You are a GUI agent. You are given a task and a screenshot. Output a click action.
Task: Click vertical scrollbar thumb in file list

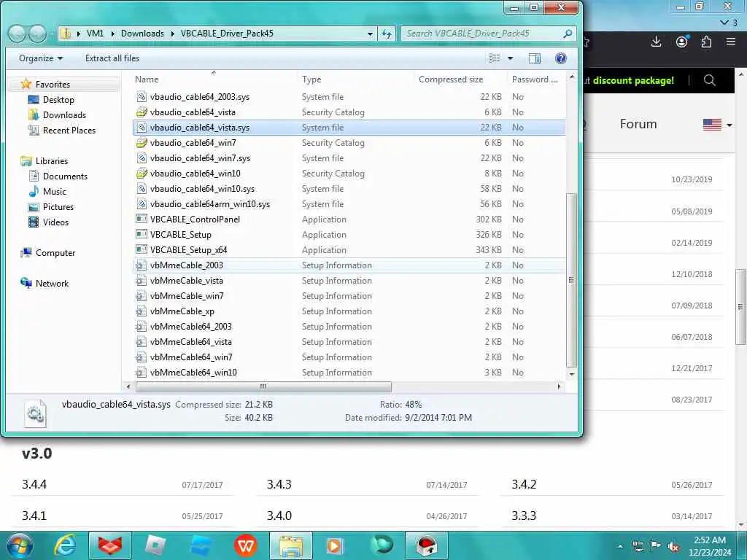point(572,280)
